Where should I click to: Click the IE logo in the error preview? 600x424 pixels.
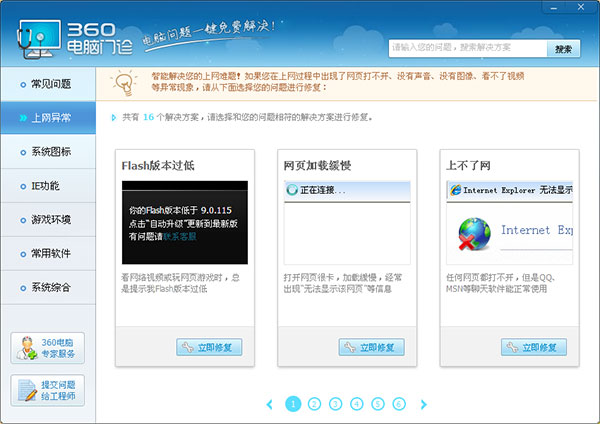coord(455,189)
